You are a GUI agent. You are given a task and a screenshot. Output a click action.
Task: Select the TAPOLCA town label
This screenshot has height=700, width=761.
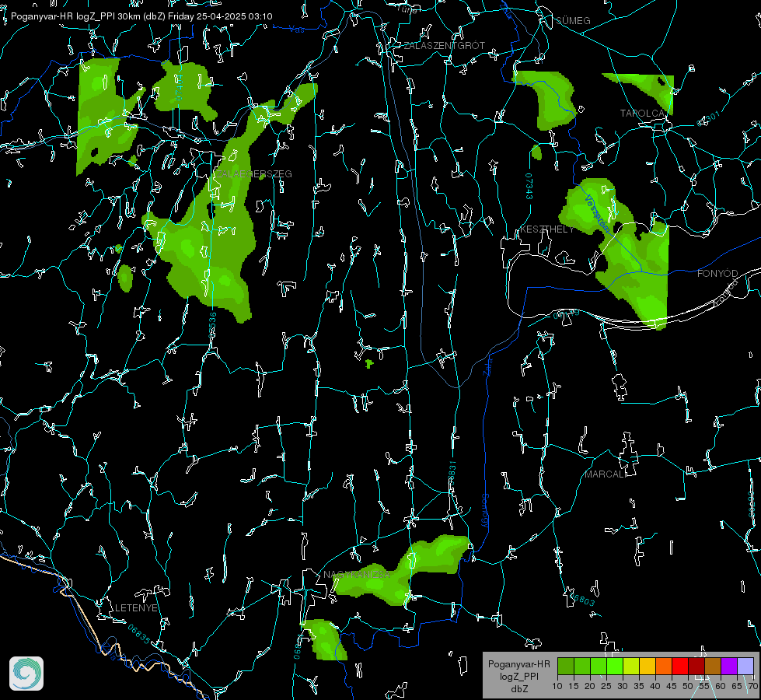(x=642, y=114)
